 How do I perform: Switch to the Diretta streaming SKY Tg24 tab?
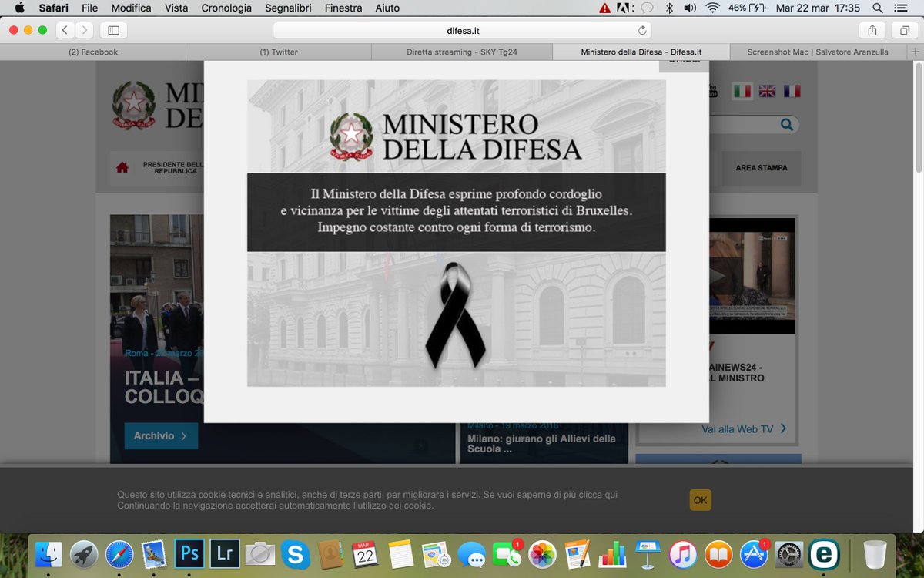(x=460, y=52)
